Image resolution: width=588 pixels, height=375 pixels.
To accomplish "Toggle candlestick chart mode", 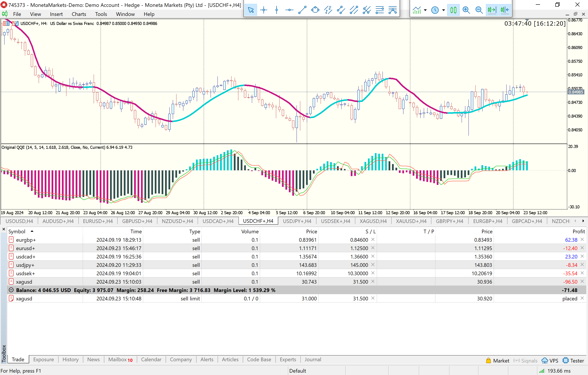I will (453, 10).
